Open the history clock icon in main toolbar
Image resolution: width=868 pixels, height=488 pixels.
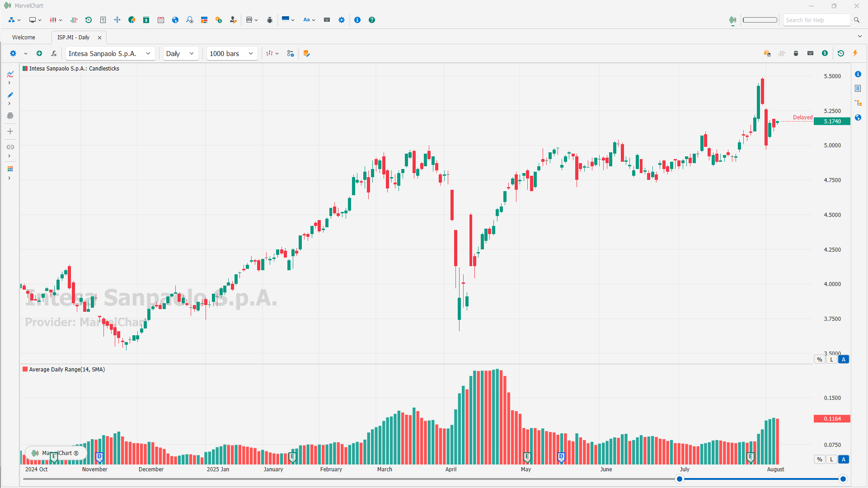pyautogui.click(x=89, y=20)
